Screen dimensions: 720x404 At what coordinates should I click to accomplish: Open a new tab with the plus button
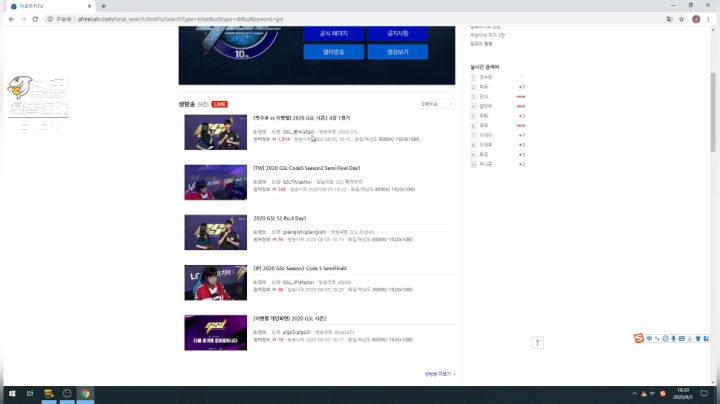tap(103, 6)
